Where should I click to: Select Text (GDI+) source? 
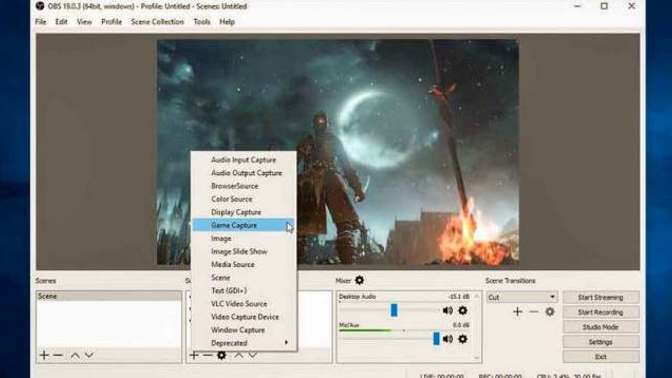(243, 291)
